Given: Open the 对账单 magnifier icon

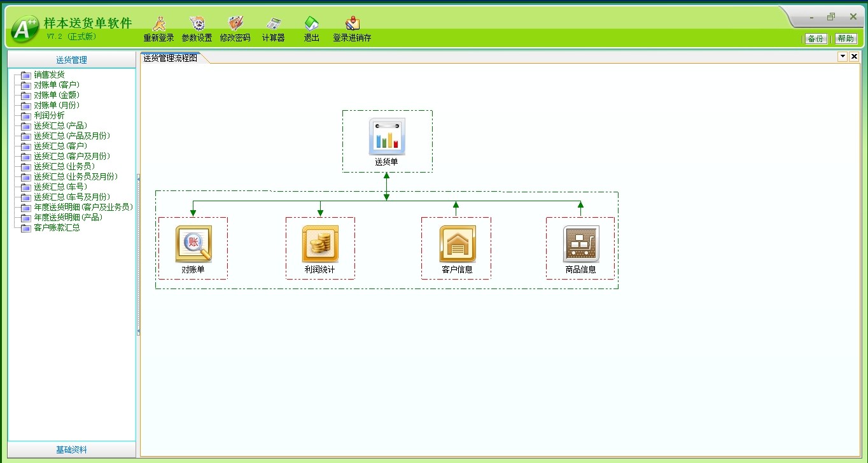Looking at the screenshot, I should click(193, 244).
